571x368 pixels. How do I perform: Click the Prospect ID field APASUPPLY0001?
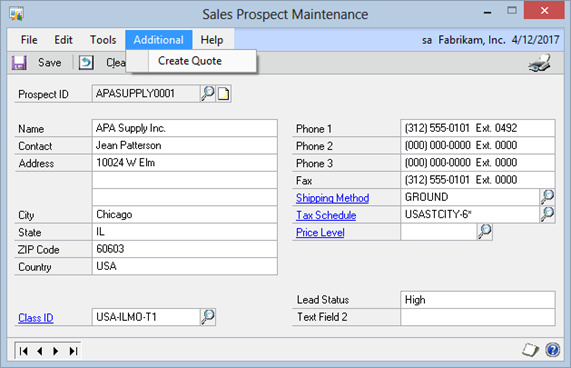coord(146,94)
